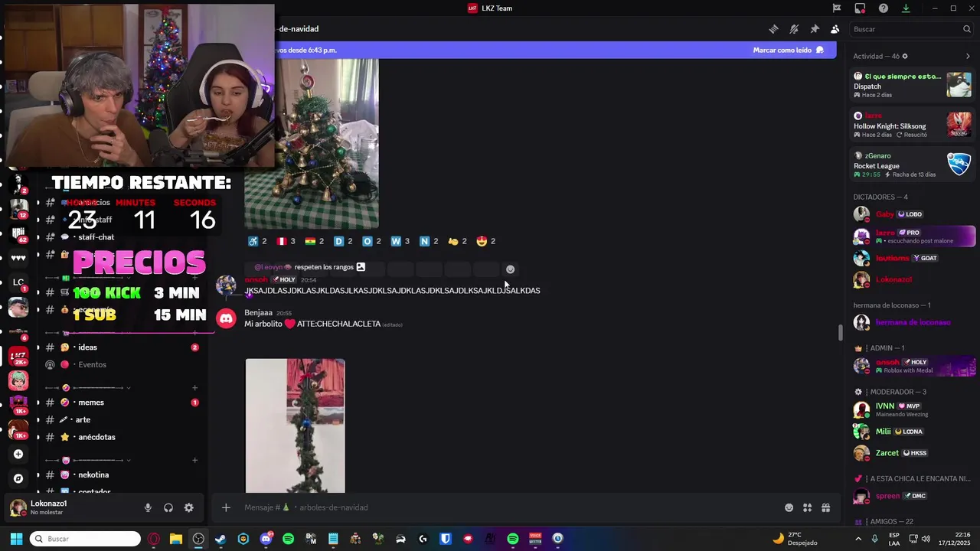Open the staff-chat channel

tap(122, 237)
